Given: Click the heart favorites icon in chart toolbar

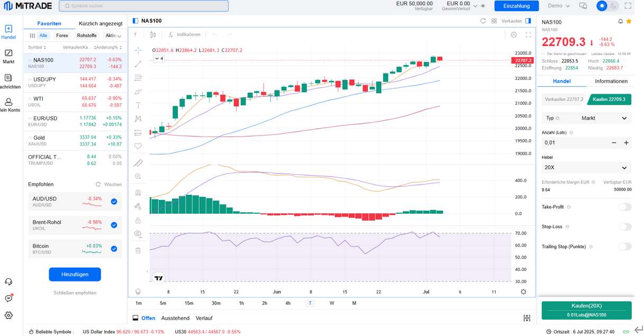Looking at the screenshot, I should (x=138, y=146).
